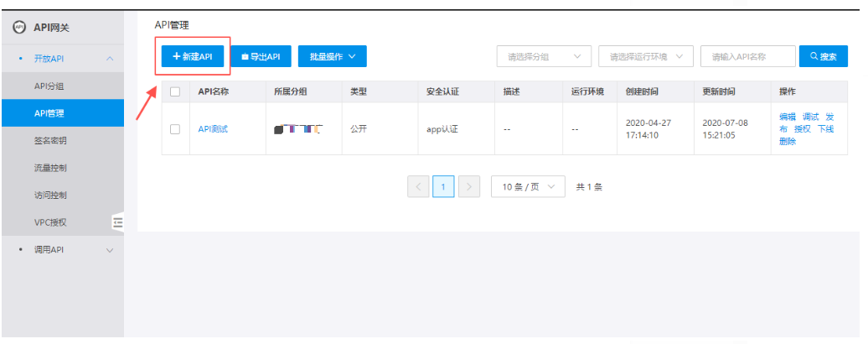The height and width of the screenshot is (344, 868).
Task: Open the API分组 menu item
Action: [x=49, y=86]
